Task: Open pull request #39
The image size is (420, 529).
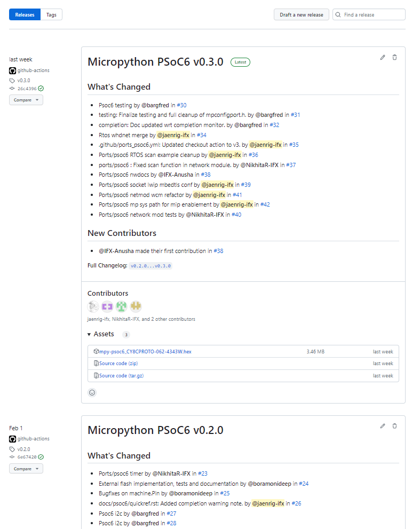Action: point(246,185)
